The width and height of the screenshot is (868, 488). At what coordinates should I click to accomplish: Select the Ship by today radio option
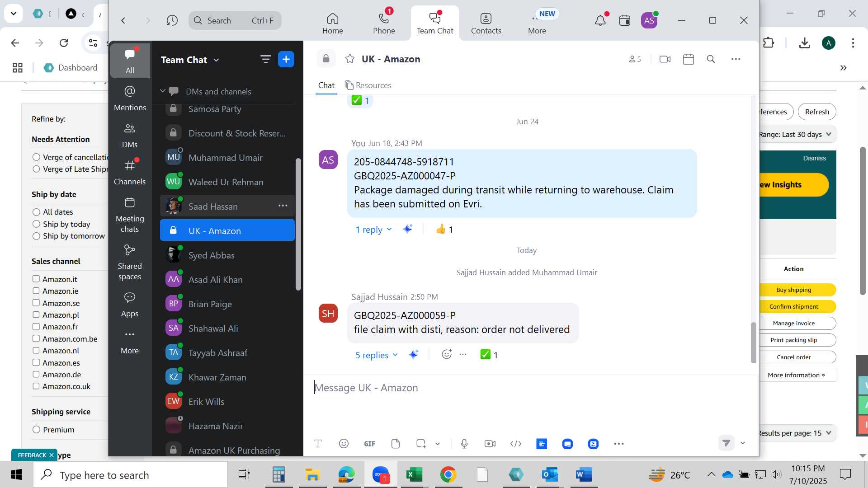click(36, 224)
